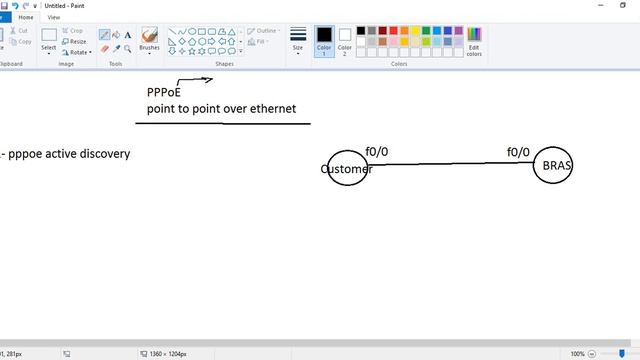Choose the Rounded rectangle shape
This screenshot has height=360, width=640.
[x=212, y=32]
